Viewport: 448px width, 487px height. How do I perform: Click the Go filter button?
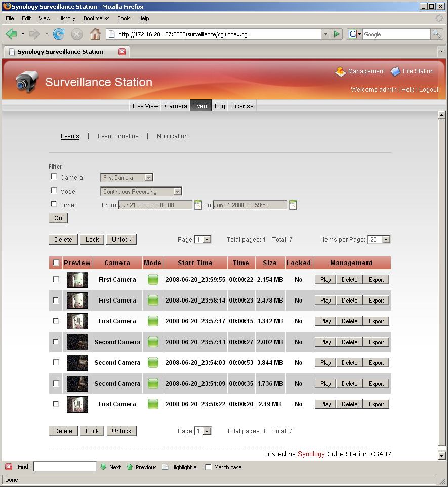[58, 218]
